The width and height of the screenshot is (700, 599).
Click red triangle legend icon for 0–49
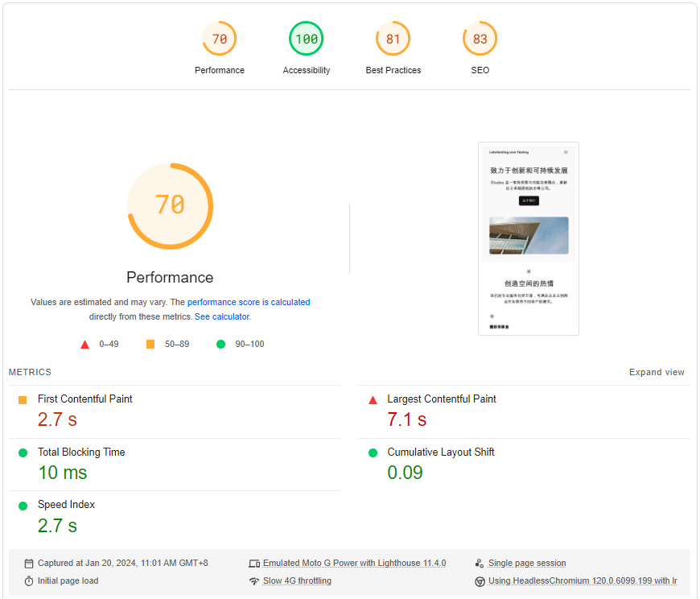click(84, 345)
